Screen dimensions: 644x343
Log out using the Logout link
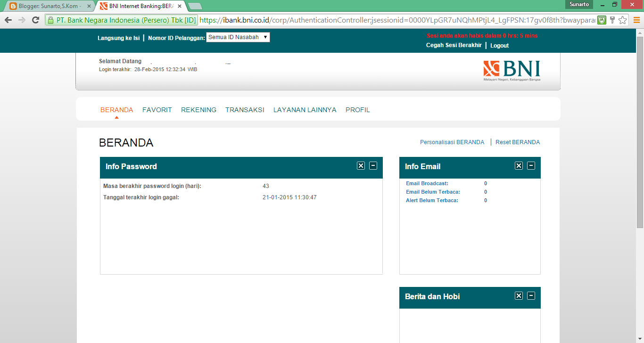pyautogui.click(x=499, y=46)
